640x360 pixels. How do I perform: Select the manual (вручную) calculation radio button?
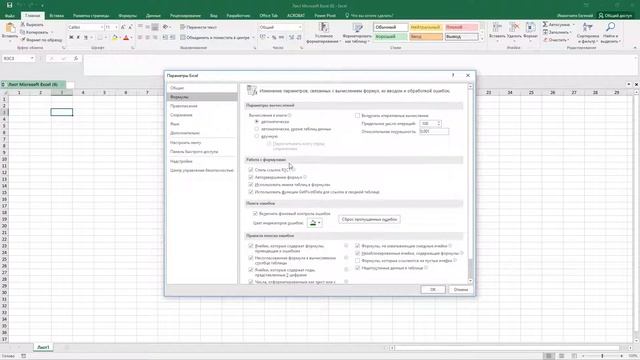[x=257, y=136]
